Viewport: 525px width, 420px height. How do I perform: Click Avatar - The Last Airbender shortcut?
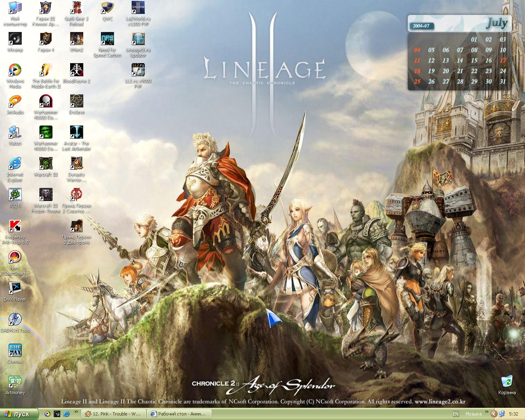click(76, 138)
